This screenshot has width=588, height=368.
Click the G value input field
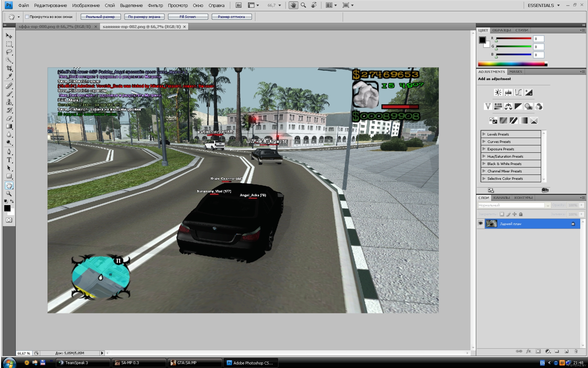[x=538, y=47]
